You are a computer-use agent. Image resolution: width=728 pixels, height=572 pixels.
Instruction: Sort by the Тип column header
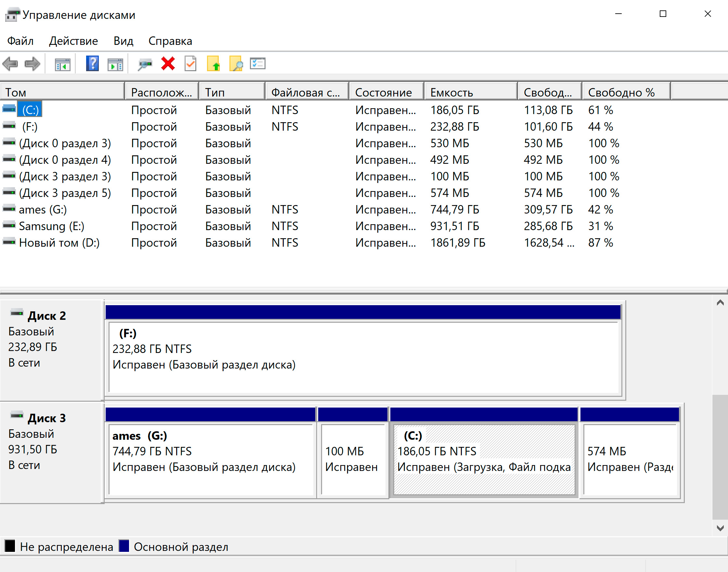click(x=232, y=92)
